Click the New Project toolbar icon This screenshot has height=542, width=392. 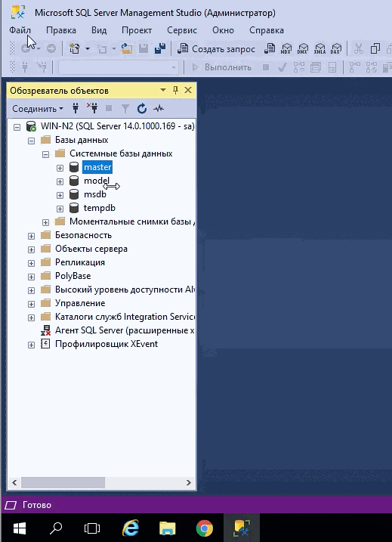pyautogui.click(x=74, y=48)
